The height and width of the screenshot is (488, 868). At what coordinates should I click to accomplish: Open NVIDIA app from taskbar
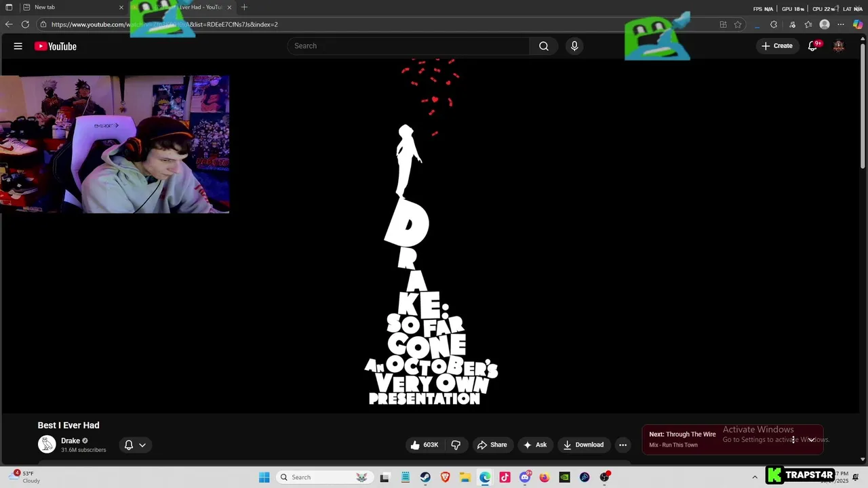tap(564, 477)
